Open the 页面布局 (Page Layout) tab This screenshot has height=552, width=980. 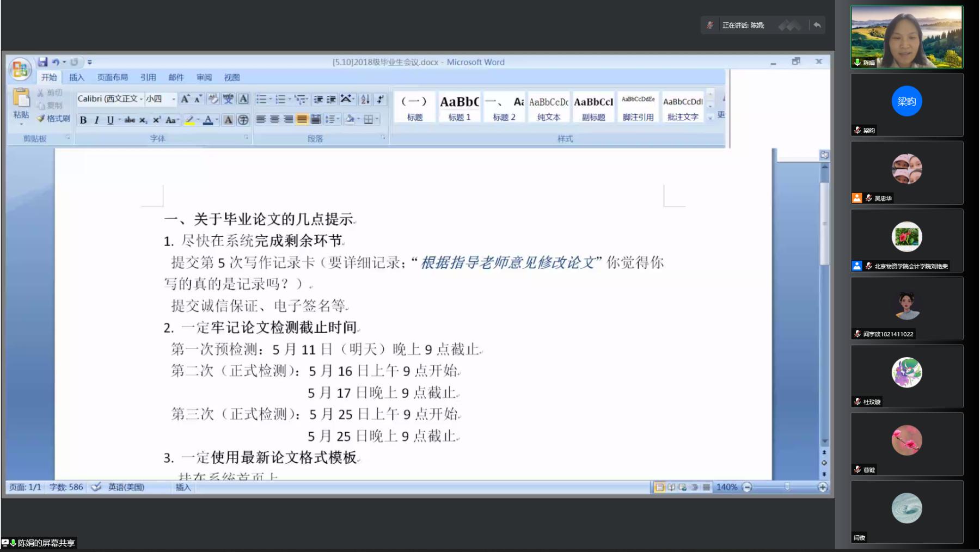[113, 77]
